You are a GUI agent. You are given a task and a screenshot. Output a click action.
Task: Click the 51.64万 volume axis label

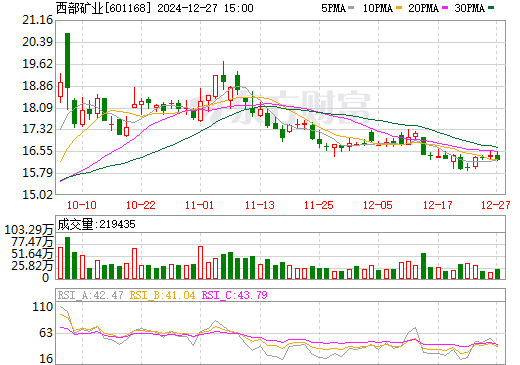pos(32,254)
